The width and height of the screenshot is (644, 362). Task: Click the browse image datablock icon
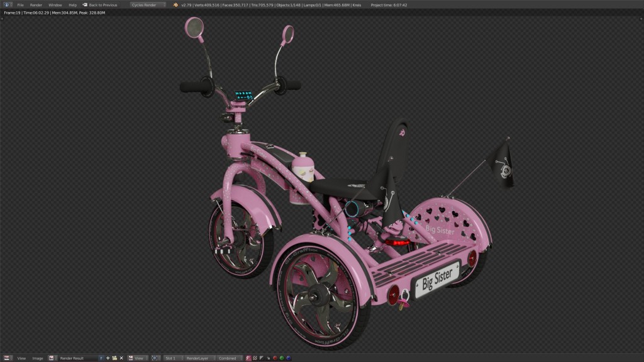(50, 357)
